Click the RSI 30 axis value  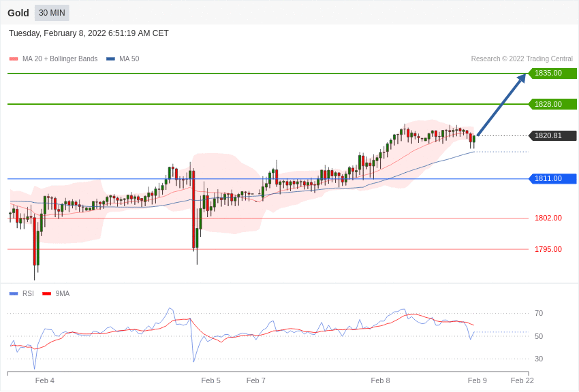tap(539, 359)
